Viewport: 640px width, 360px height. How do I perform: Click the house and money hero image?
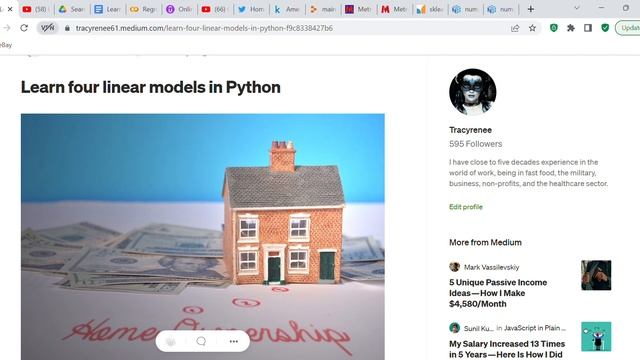pyautogui.click(x=202, y=237)
